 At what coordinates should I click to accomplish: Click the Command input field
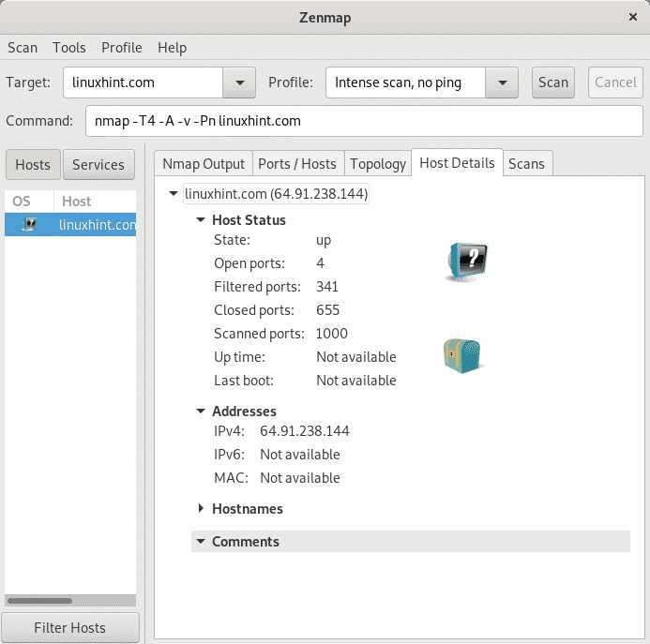click(x=364, y=121)
